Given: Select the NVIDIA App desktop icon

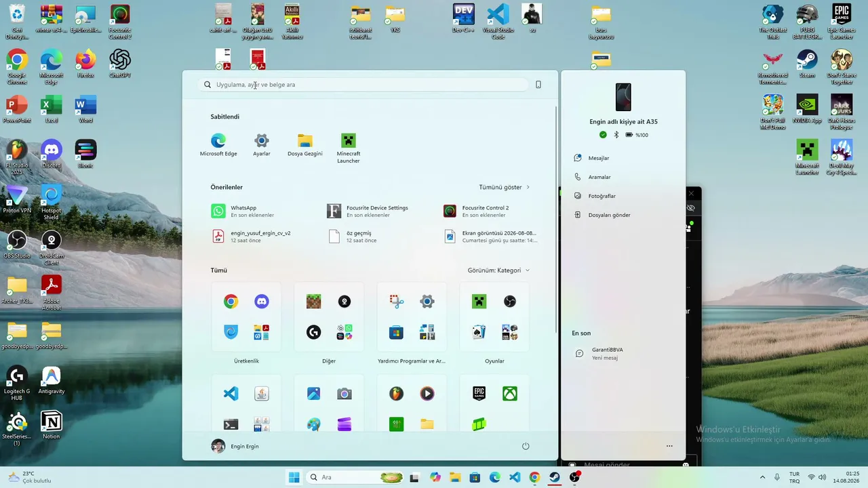Looking at the screenshot, I should point(807,109).
